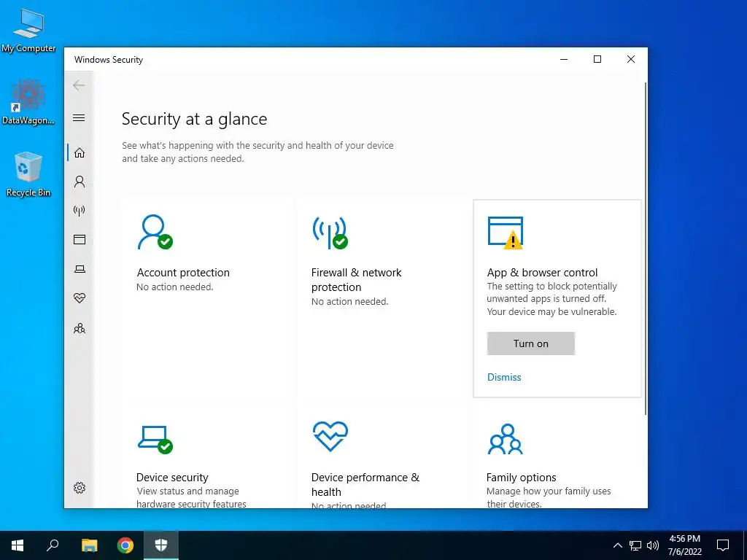Screen dimensions: 747x560
Task: Show hidden system tray icons
Action: (x=617, y=545)
